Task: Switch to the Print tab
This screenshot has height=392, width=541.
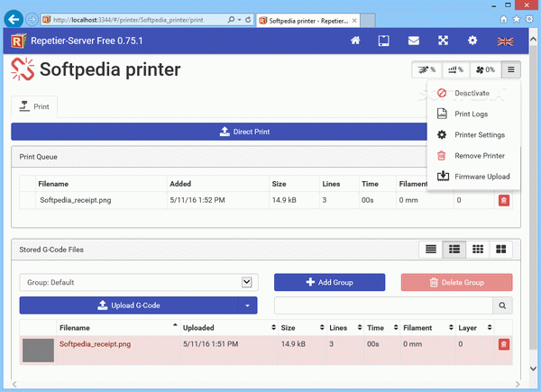Action: [x=34, y=106]
